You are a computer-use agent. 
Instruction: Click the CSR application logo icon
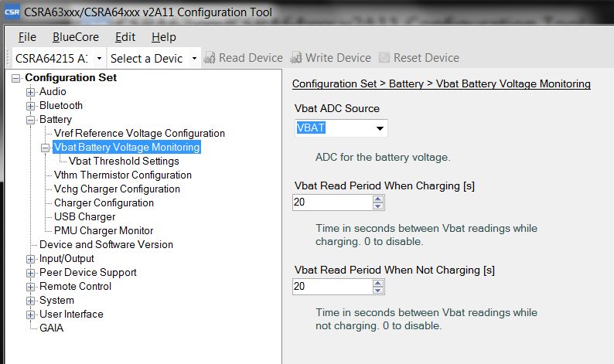click(12, 12)
